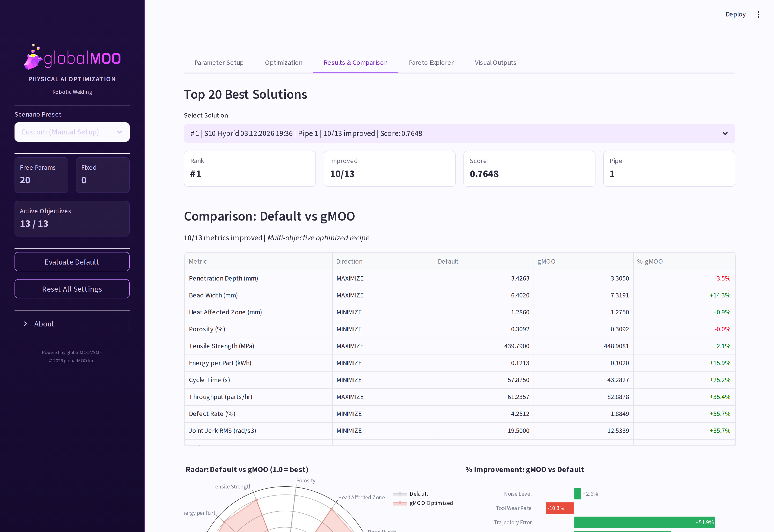Select the Penetration Depth (mm) row

pos(460,278)
